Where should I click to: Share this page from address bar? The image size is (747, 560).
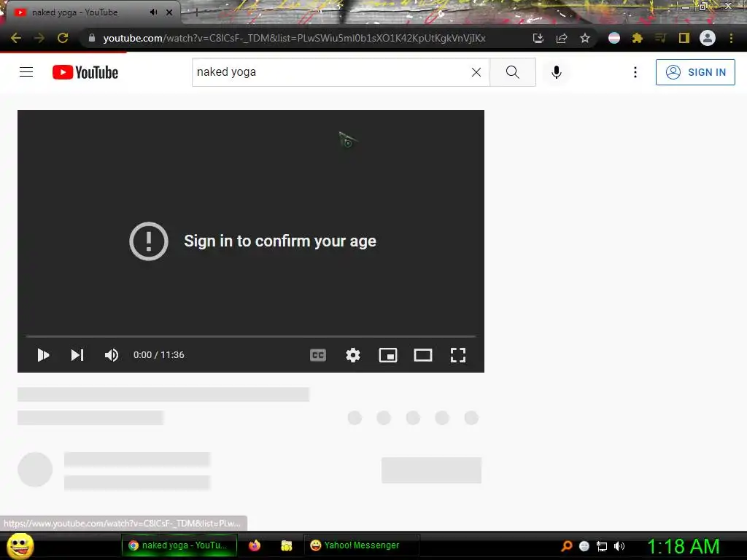[x=562, y=38]
